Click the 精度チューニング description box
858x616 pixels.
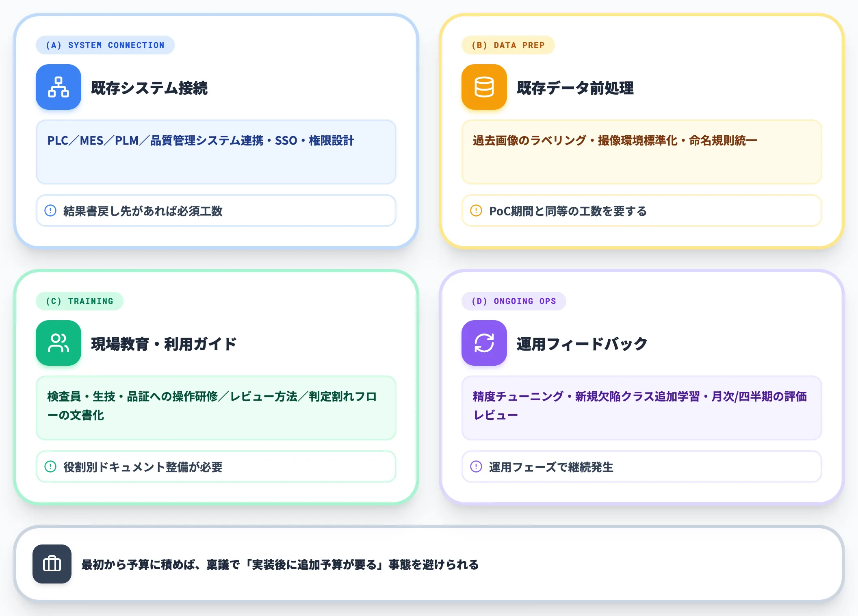[x=642, y=408]
